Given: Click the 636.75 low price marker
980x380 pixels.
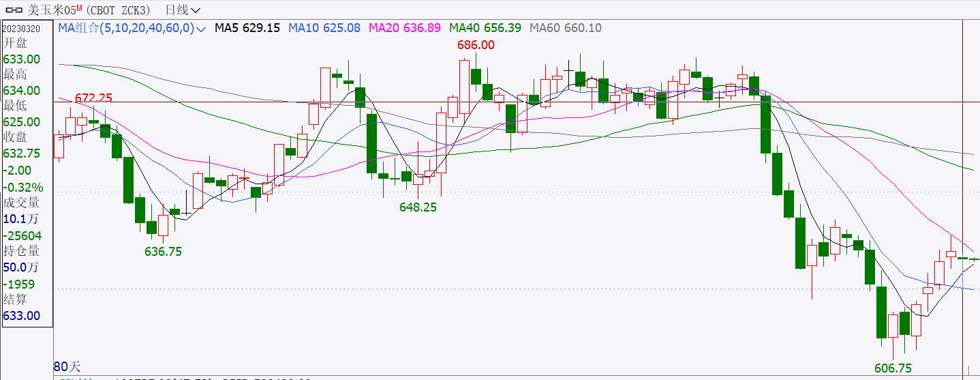Looking at the screenshot, I should (x=163, y=252).
